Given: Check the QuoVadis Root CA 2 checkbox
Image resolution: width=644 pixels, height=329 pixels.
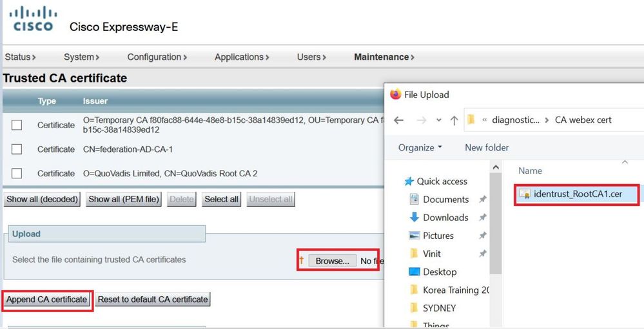Looking at the screenshot, I should 17,174.
